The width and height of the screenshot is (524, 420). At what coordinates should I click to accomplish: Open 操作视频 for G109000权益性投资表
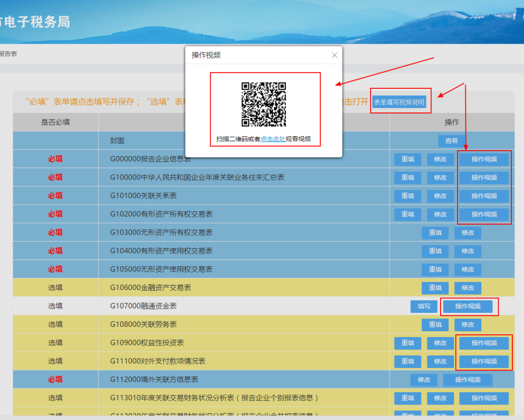[484, 343]
